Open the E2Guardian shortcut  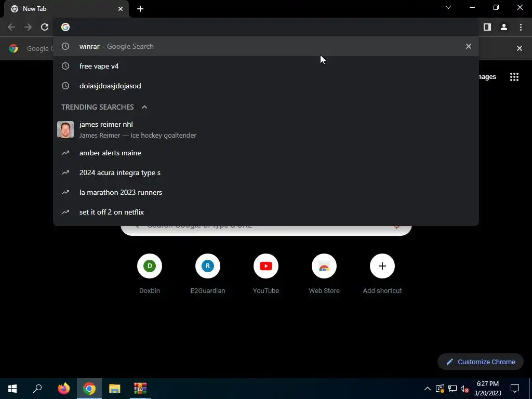(x=208, y=274)
